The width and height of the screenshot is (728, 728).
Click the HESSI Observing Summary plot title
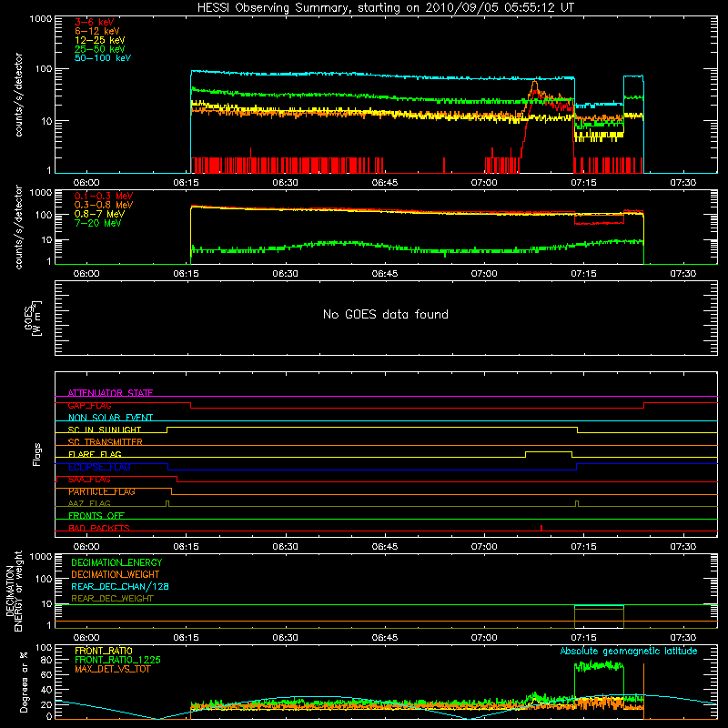click(386, 8)
